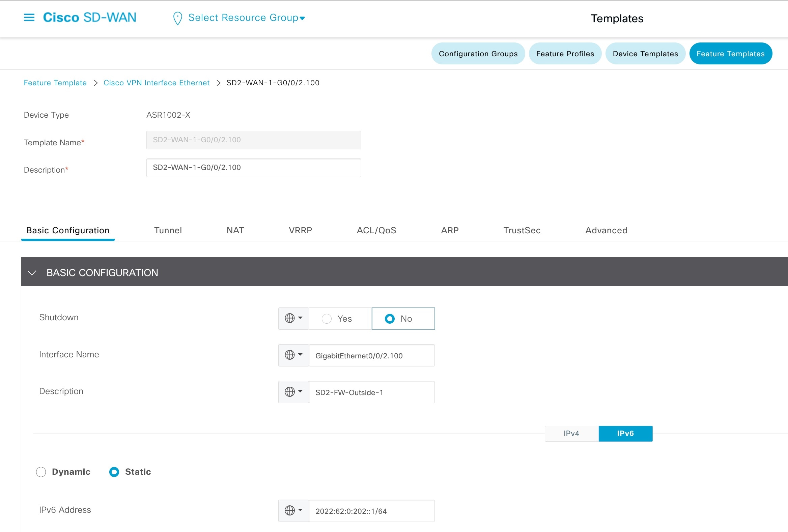
Task: Go to Basic Configuration tab
Action: (68, 230)
